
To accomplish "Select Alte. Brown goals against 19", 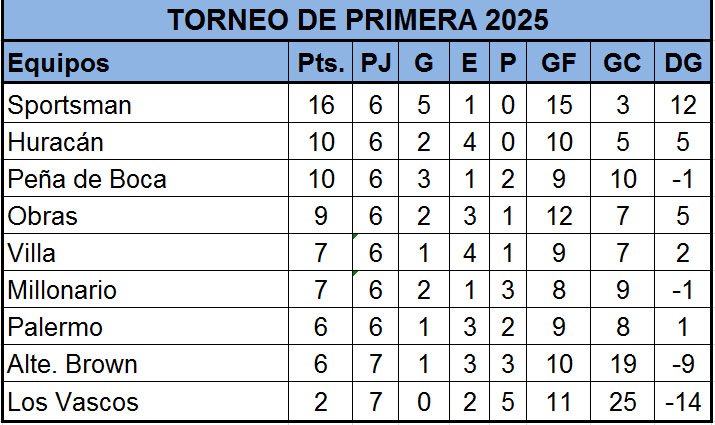I will point(622,363).
